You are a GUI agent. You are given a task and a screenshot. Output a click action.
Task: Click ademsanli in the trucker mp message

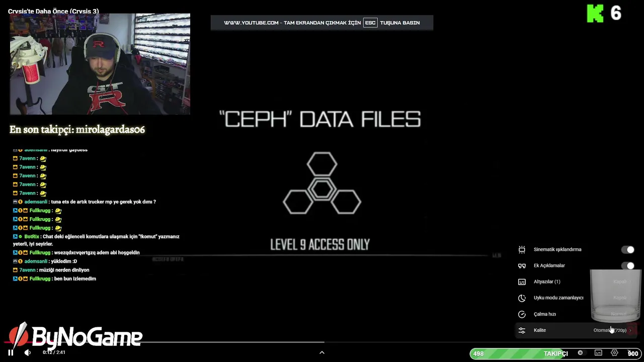(x=36, y=202)
